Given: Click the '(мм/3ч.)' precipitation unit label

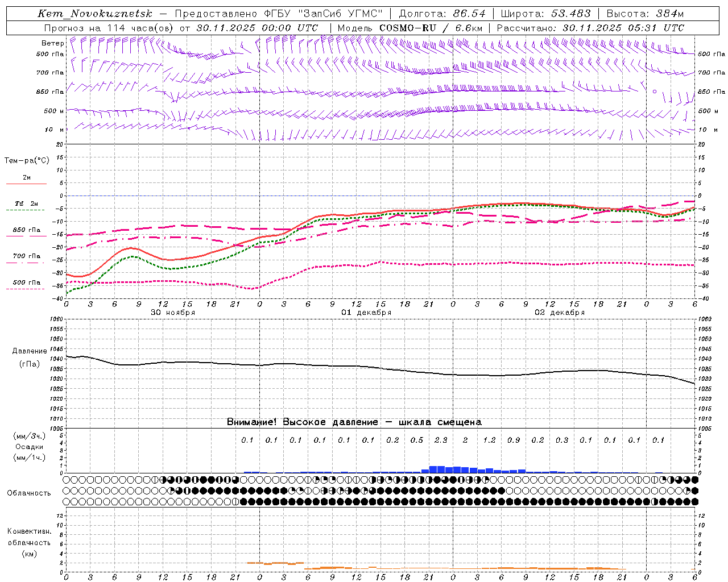Looking at the screenshot, I should [29, 436].
